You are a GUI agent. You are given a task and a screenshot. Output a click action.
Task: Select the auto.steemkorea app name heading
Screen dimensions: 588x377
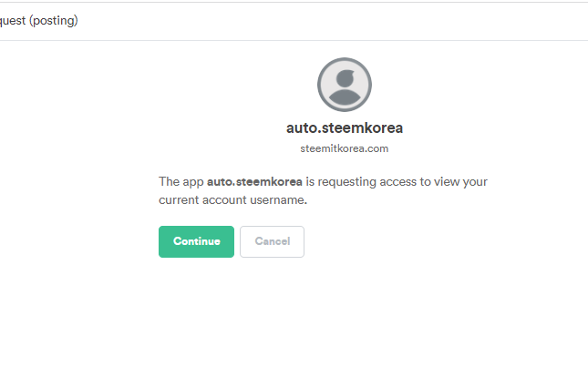coord(345,128)
